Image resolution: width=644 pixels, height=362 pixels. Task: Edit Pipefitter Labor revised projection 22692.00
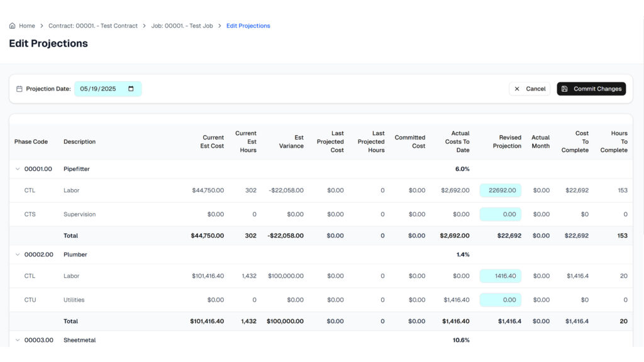501,190
